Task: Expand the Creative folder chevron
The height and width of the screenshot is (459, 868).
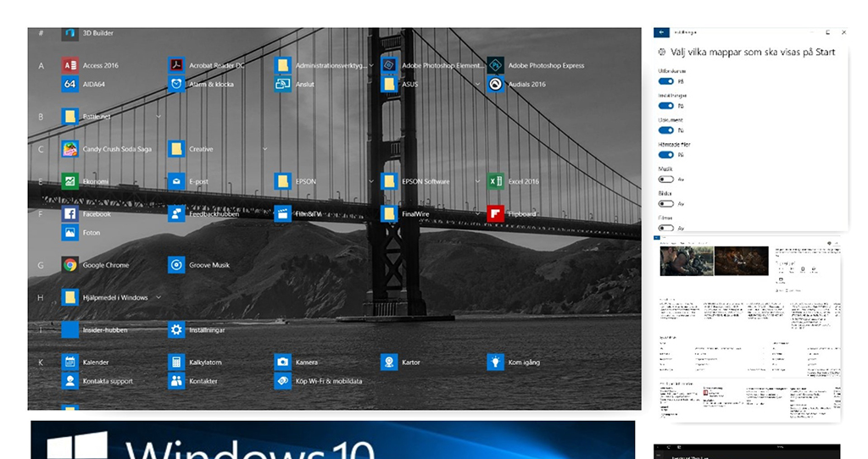Action: pyautogui.click(x=264, y=149)
